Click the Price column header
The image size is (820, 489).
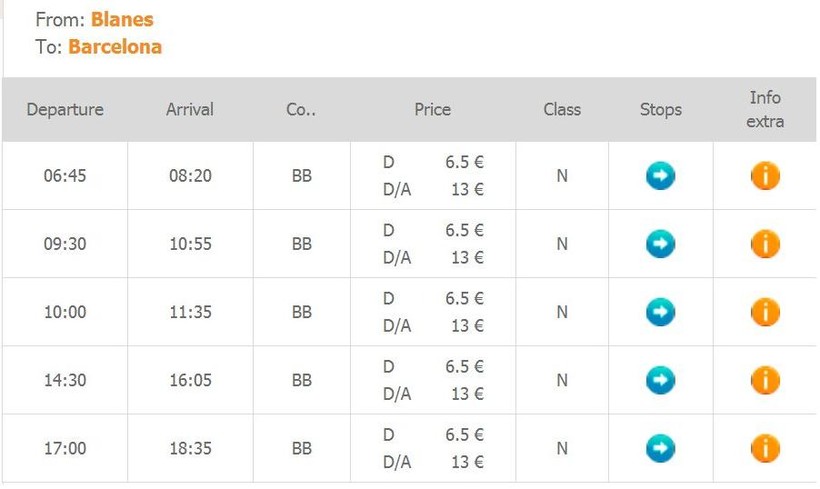tap(433, 110)
